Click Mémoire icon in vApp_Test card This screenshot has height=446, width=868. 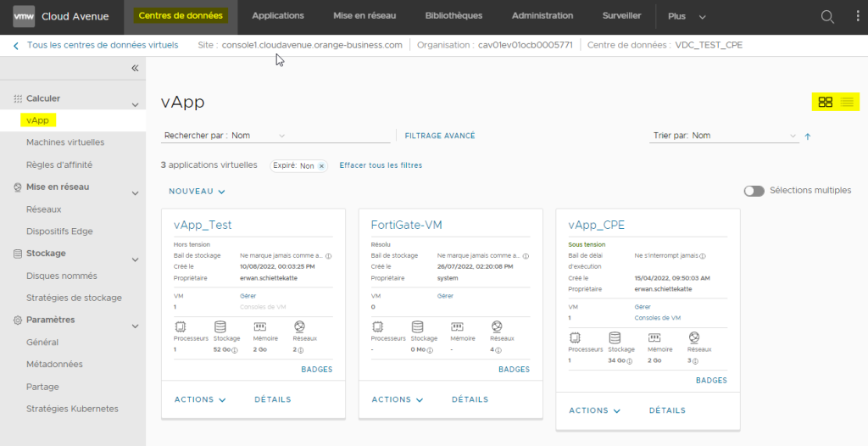[x=259, y=326]
